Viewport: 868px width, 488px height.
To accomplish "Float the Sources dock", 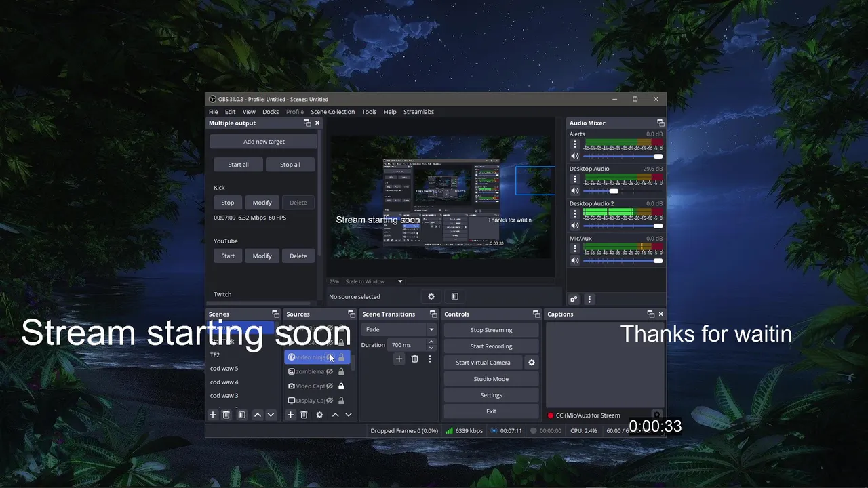I will [351, 314].
